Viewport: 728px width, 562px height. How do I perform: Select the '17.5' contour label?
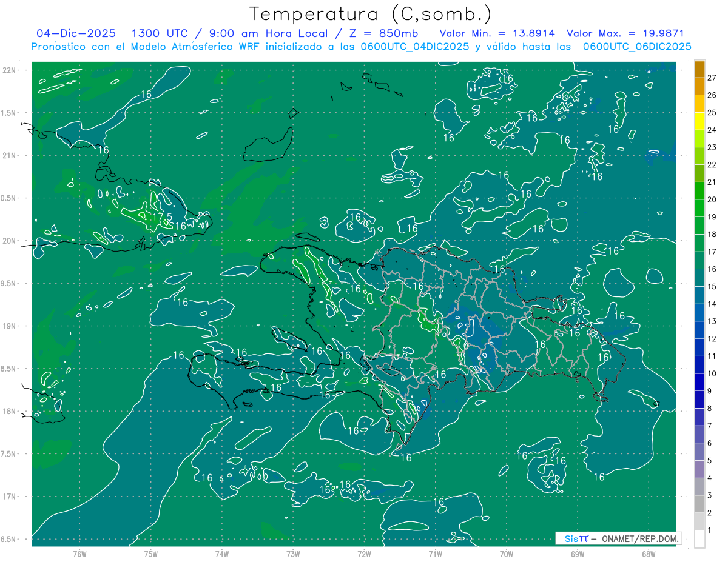click(163, 216)
